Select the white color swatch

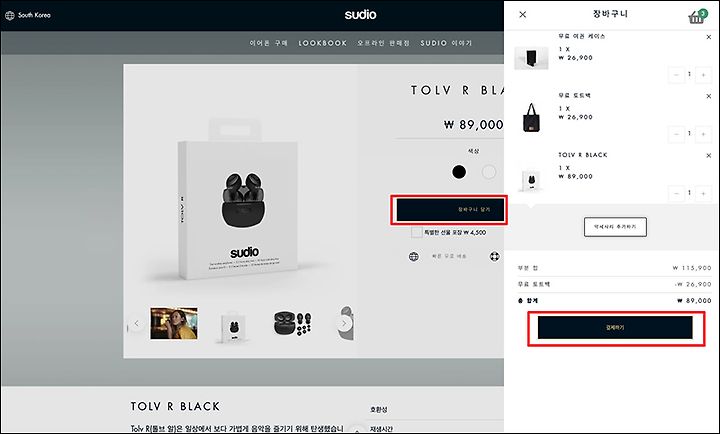click(489, 172)
